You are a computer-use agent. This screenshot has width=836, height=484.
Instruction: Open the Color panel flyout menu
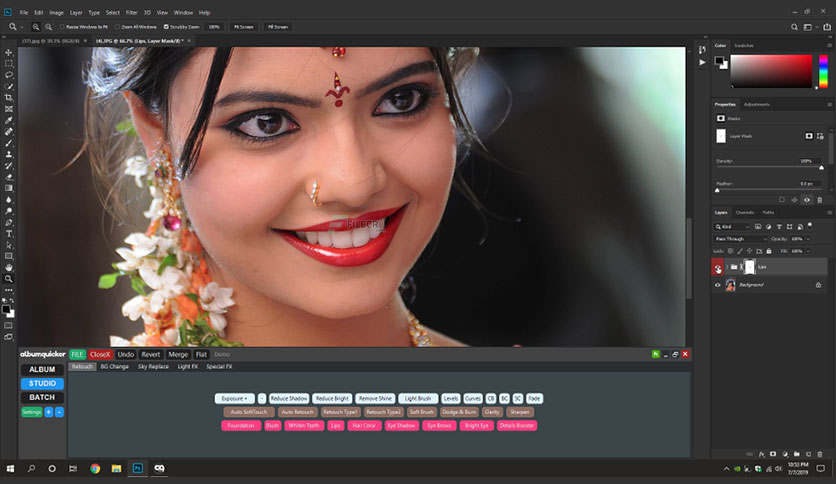[x=829, y=45]
